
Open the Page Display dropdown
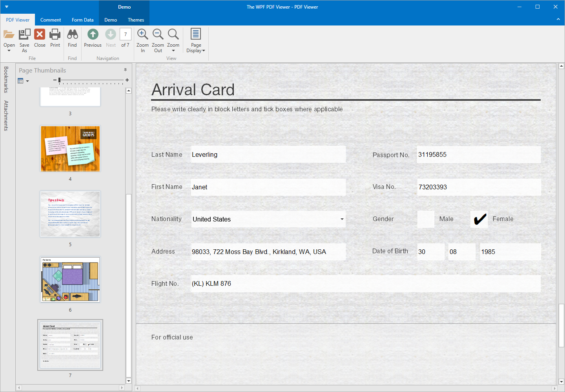(x=196, y=40)
